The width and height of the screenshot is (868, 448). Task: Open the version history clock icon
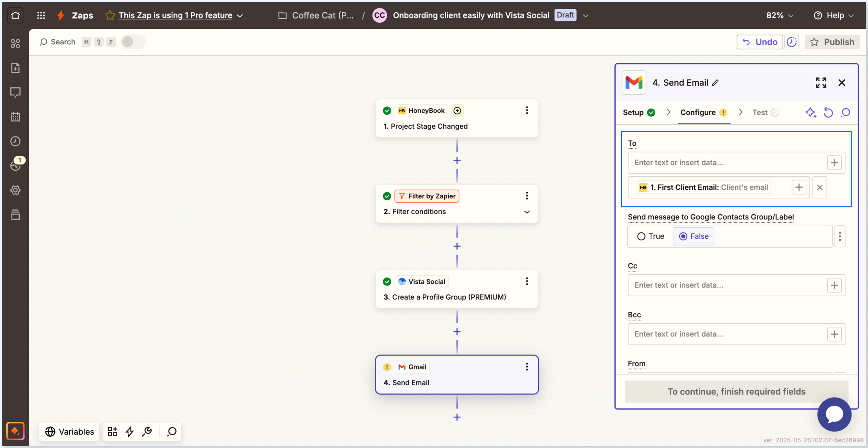tap(791, 42)
